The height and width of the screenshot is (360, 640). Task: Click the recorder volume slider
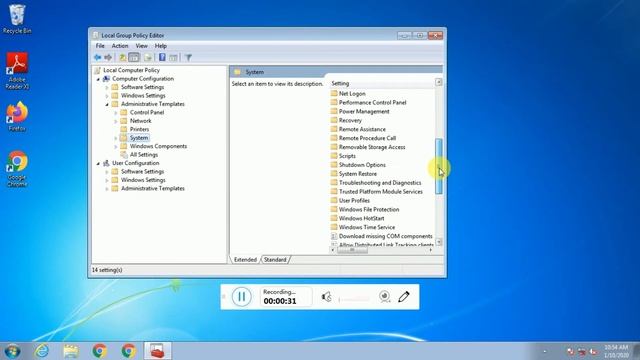(x=354, y=299)
